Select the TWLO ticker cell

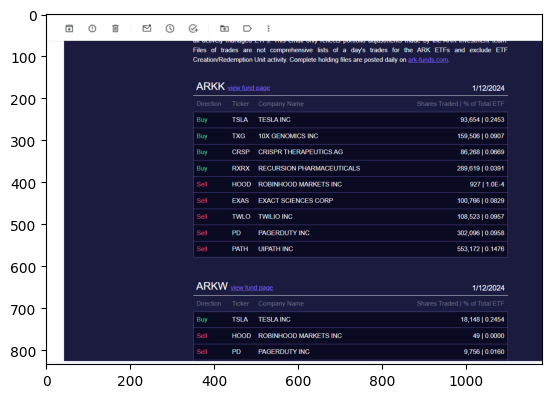(241, 217)
